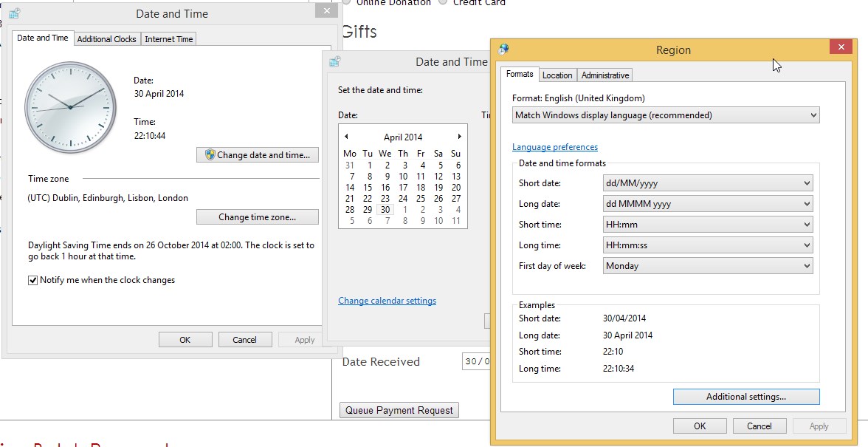Select the Online Donation radio button
The height and width of the screenshot is (447, 868).
point(347,2)
